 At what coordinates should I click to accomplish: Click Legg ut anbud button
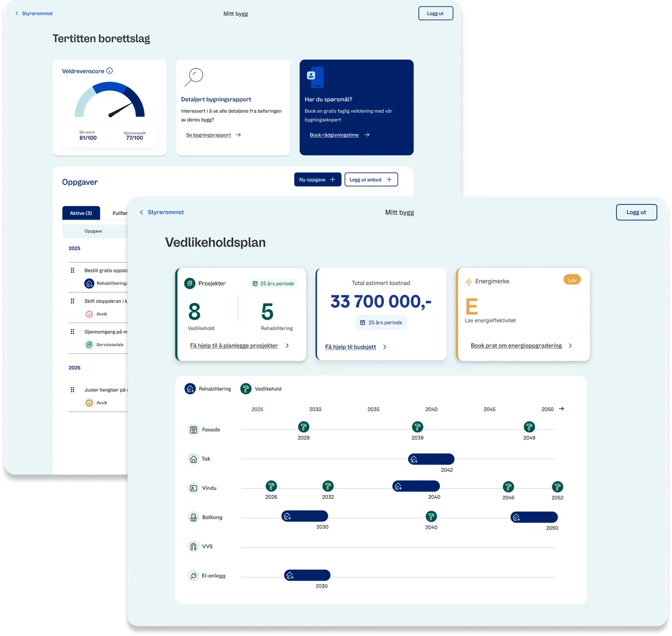pos(371,180)
